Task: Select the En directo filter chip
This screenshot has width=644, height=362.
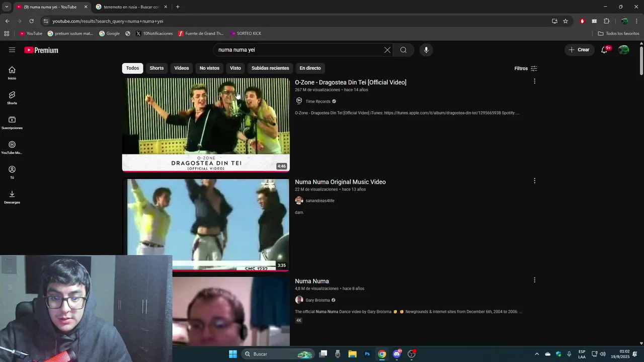Action: coord(310,68)
